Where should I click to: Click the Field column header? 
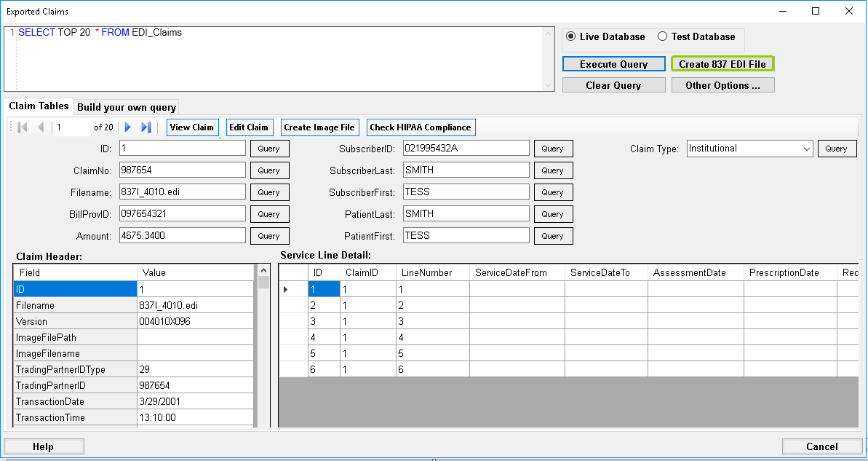(75, 272)
